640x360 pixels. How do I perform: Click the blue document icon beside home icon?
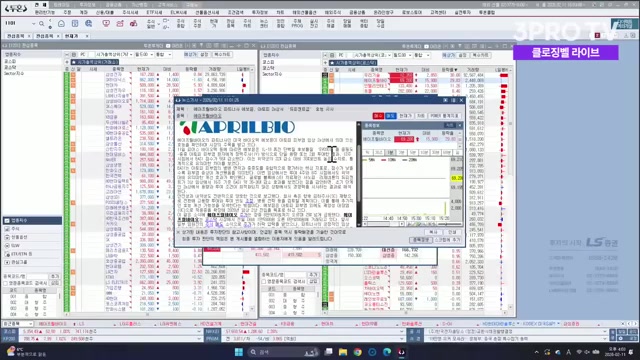coord(75,24)
